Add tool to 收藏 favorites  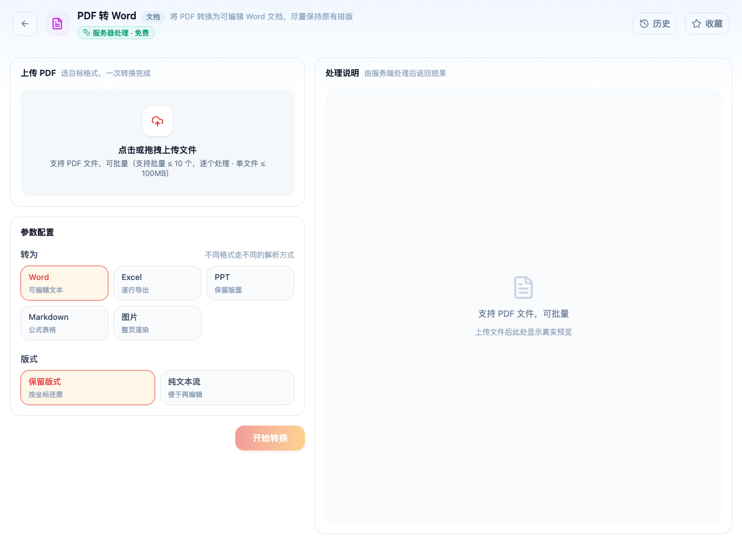[707, 24]
